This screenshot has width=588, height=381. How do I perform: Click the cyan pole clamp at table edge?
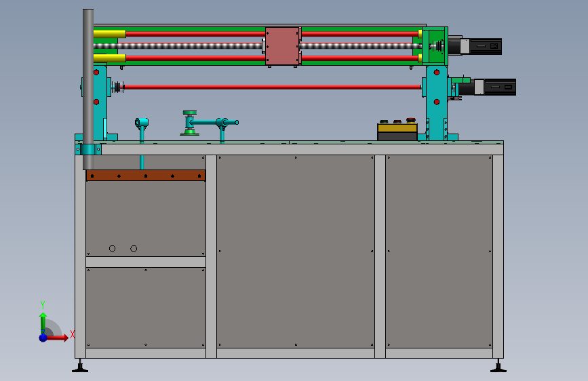88,149
